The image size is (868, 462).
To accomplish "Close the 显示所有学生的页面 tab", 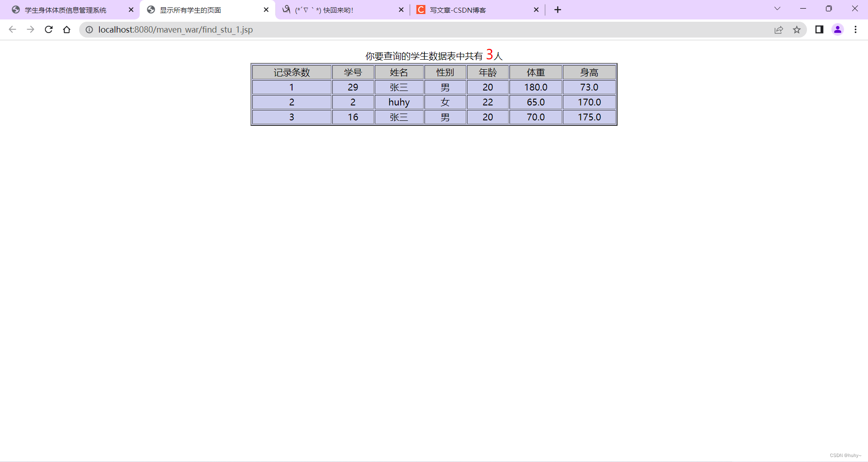I will [x=266, y=10].
